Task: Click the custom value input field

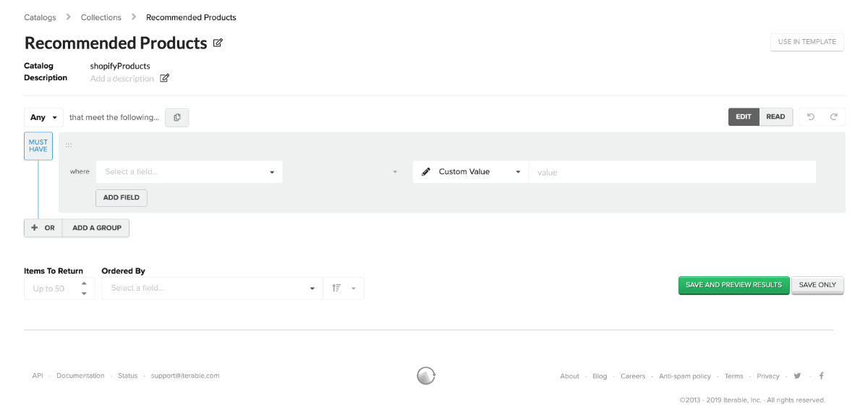Action: [x=672, y=172]
